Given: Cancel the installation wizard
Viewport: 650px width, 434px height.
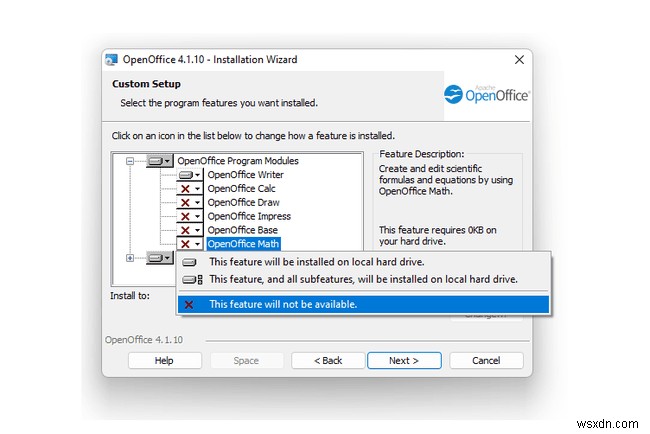Looking at the screenshot, I should click(486, 361).
